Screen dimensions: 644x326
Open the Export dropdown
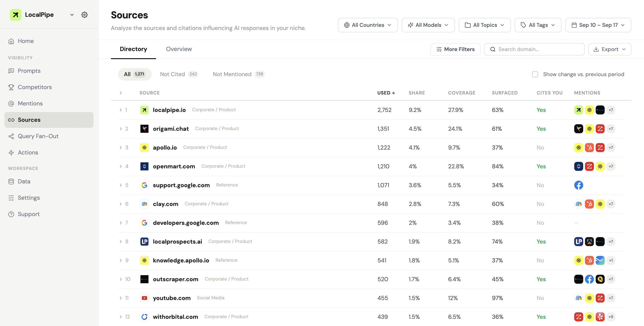[x=610, y=49]
